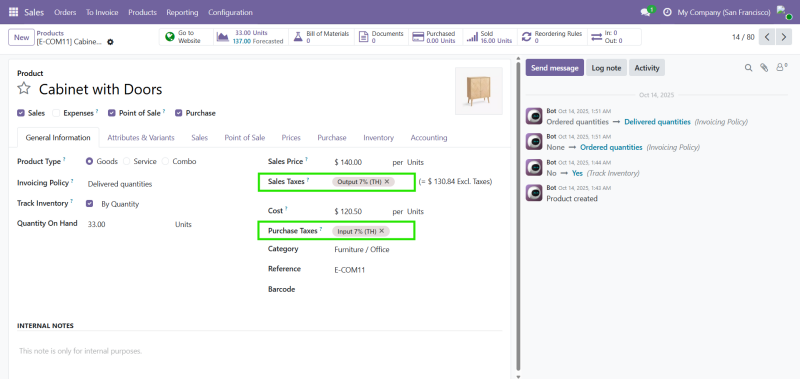Image resolution: width=800 pixels, height=379 pixels.
Task: Toggle the Track Inventory checkbox
Action: tap(90, 204)
